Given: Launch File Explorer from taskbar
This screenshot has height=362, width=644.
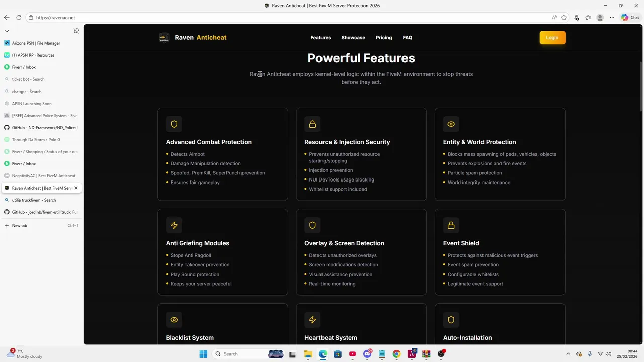Looking at the screenshot, I should click(x=308, y=354).
